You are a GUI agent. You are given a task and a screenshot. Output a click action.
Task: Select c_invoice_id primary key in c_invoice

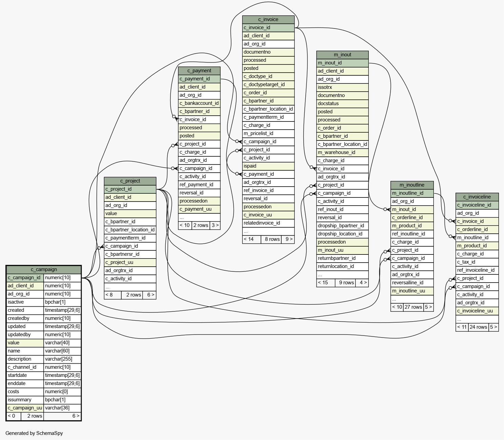click(x=268, y=27)
